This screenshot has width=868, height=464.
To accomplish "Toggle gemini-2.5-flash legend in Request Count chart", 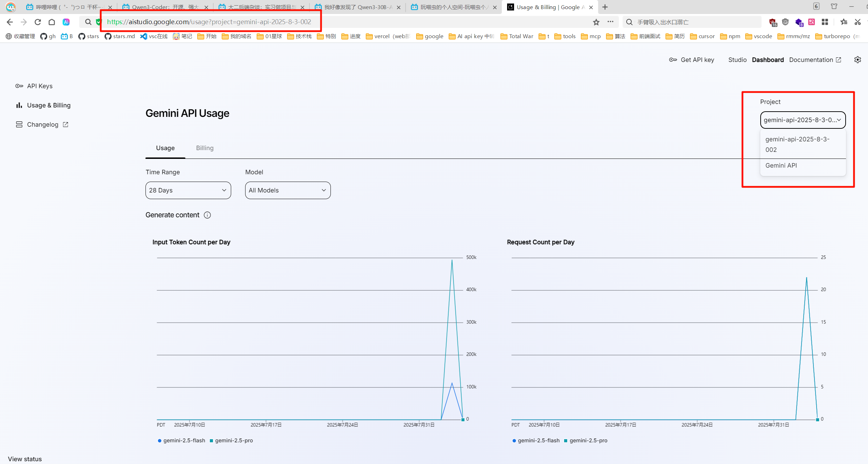I will pyautogui.click(x=536, y=441).
